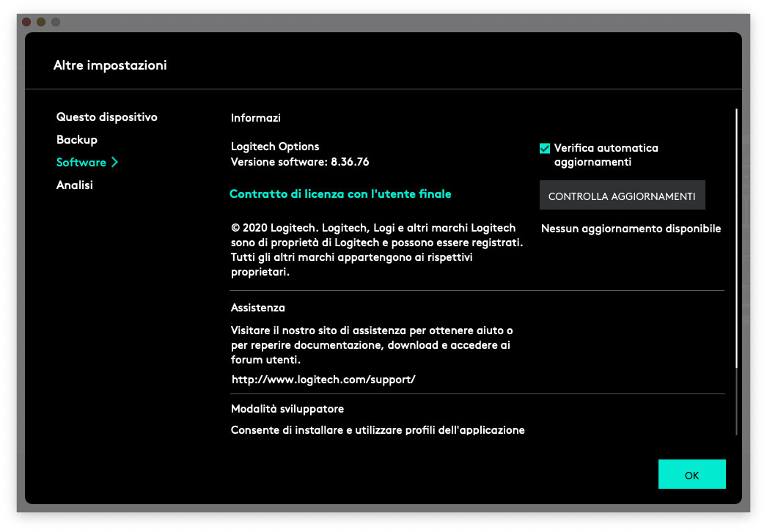Image resolution: width=767 pixels, height=532 pixels.
Task: Open Contratto di licenza con l'utente finale
Action: (340, 193)
